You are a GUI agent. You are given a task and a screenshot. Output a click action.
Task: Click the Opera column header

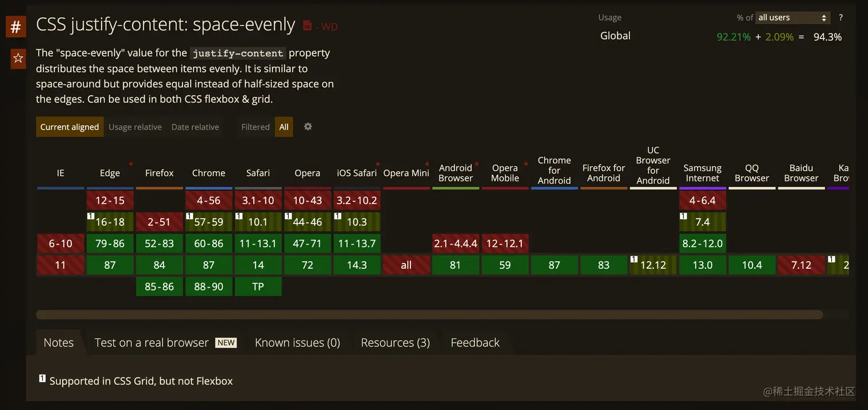click(308, 173)
